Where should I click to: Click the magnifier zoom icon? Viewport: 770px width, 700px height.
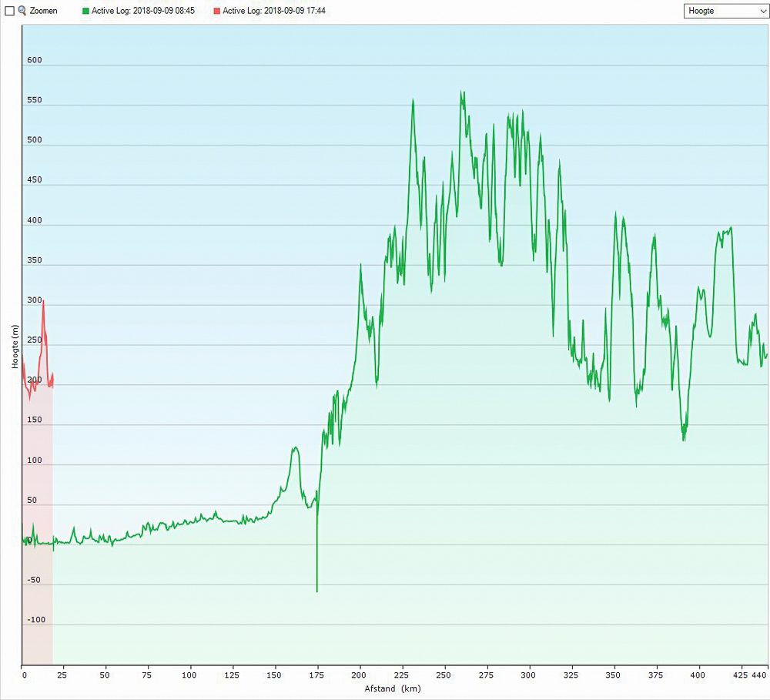(x=22, y=10)
